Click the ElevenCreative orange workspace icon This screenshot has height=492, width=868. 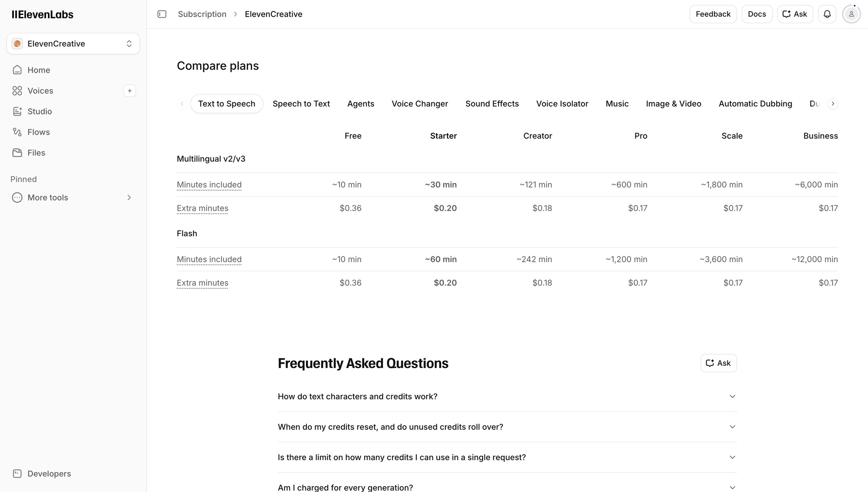tap(17, 44)
